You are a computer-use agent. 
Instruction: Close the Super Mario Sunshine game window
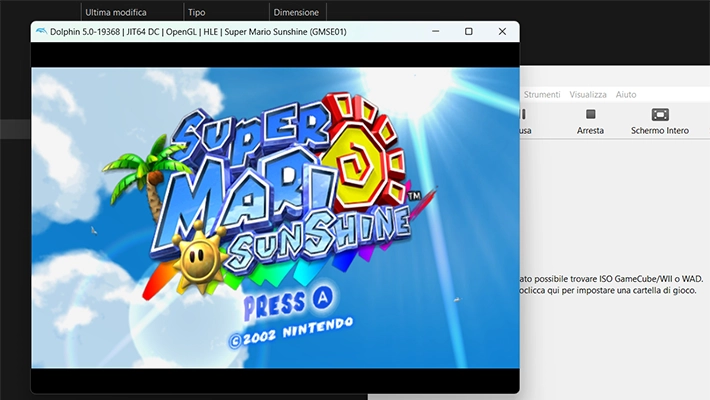coord(502,31)
